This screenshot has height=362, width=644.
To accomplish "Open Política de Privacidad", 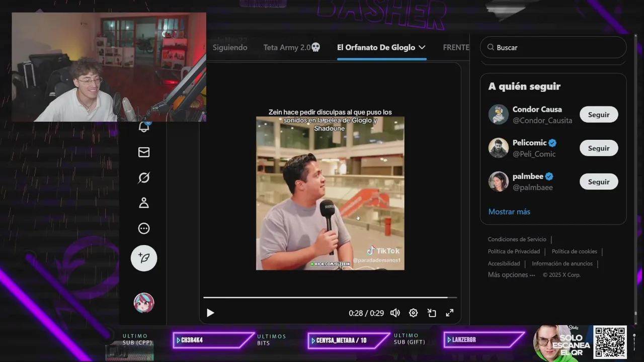I will tap(514, 251).
